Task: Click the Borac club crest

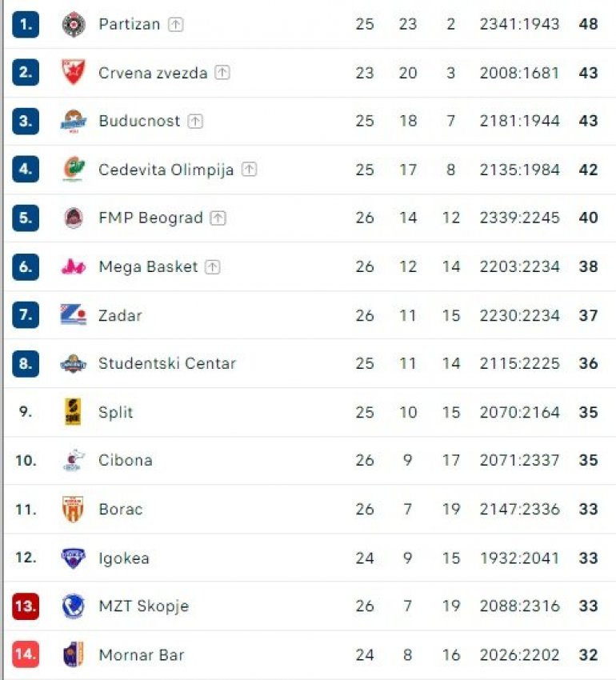Action: pos(74,509)
